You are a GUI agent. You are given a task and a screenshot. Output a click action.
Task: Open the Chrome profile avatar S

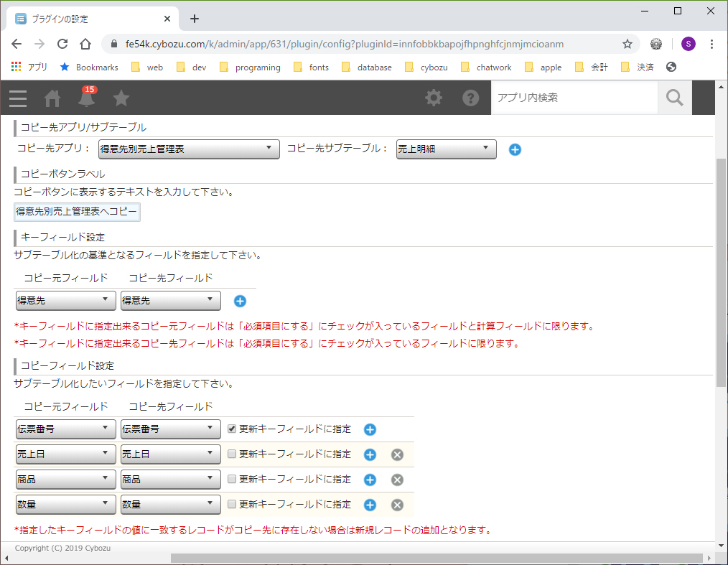[688, 44]
